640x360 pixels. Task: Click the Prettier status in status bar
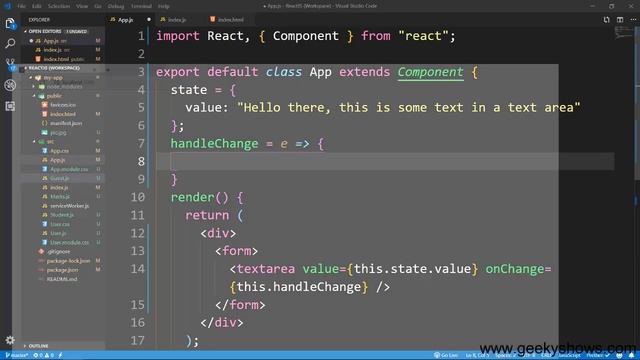coord(598,356)
